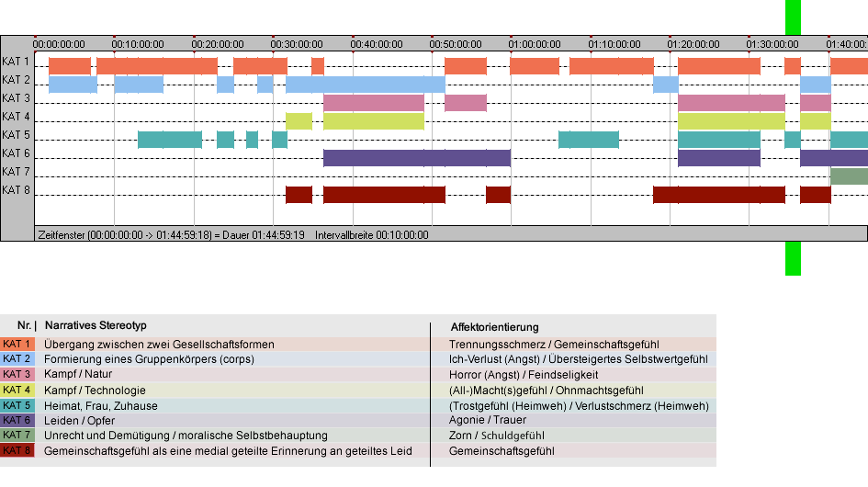Select the long purple KAT 6 segment ending at 01:00:00:00
Viewport: 868px width, 487px height.
point(417,158)
